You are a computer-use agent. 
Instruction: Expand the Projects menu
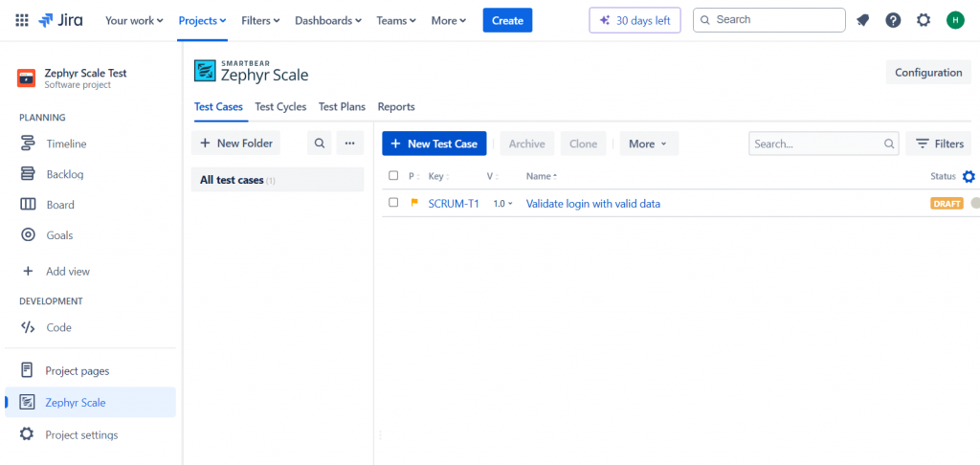[202, 21]
